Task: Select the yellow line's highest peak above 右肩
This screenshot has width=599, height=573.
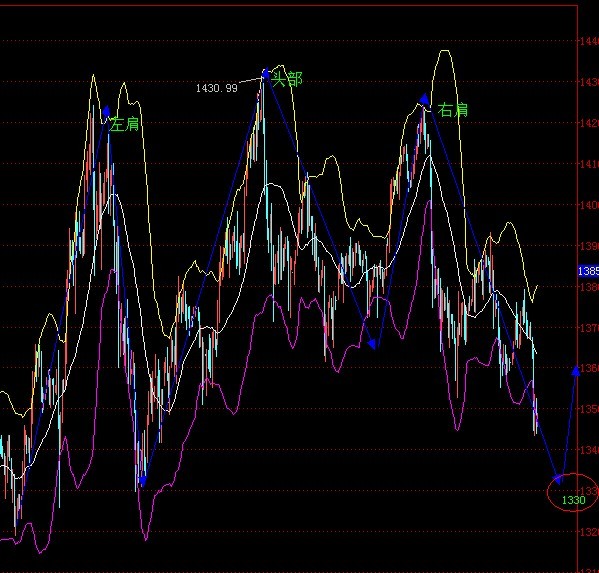Action: pyautogui.click(x=444, y=51)
